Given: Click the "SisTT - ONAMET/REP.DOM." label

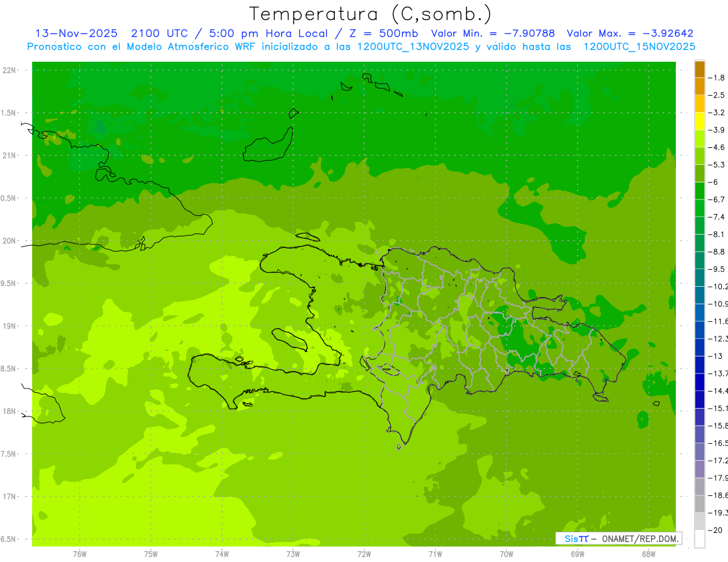Looking at the screenshot, I should pos(618,538).
